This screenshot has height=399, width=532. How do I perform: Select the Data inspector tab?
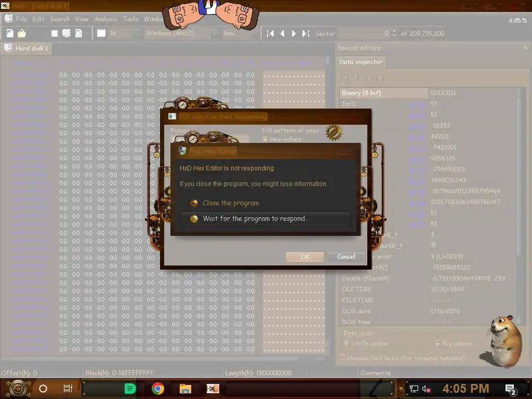361,62
